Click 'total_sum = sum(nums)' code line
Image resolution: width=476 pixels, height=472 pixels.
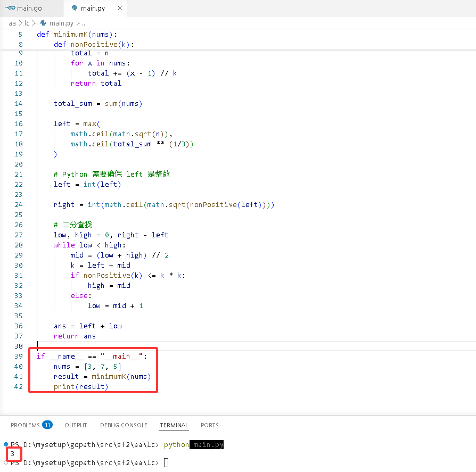click(x=98, y=104)
